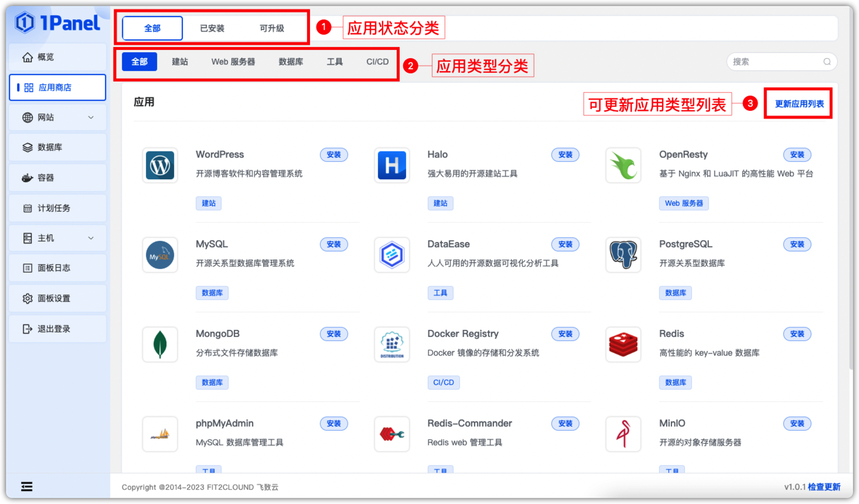
Task: Click the MongoDB leaf icon
Action: pyautogui.click(x=160, y=345)
